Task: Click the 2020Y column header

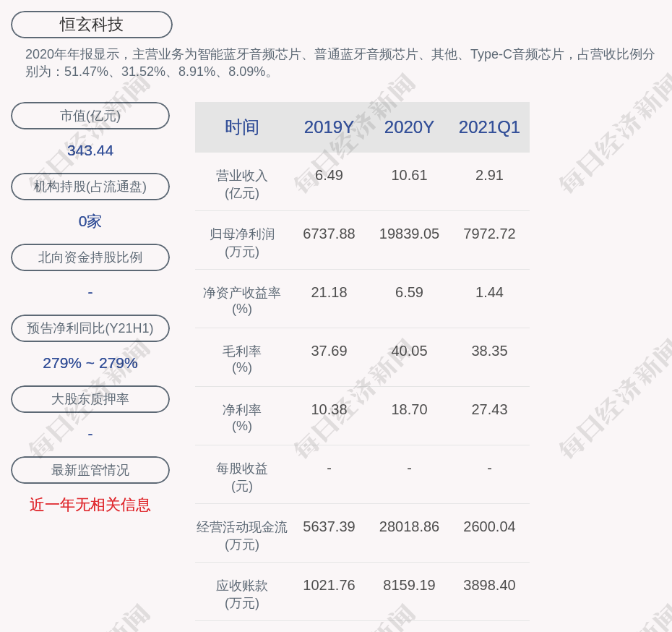Action: pos(409,127)
